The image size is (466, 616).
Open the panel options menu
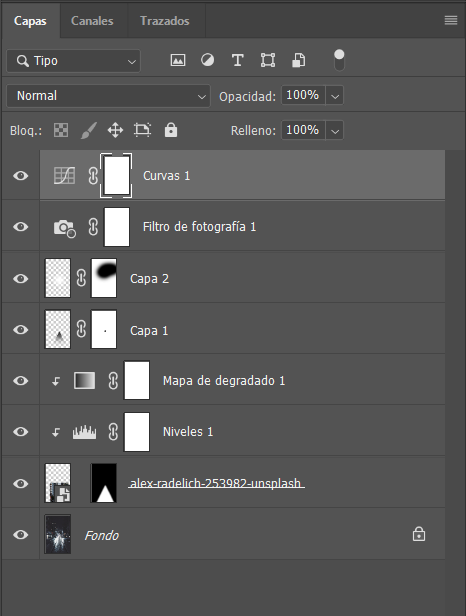(x=451, y=20)
